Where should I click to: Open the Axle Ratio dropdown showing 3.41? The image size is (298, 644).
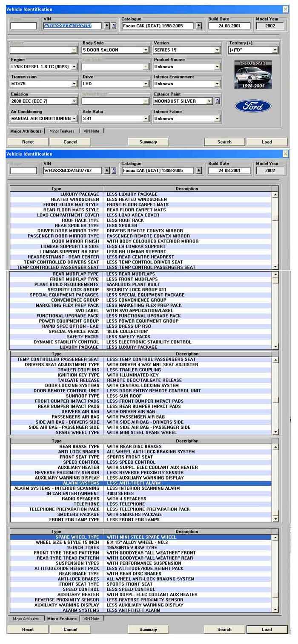[x=146, y=118]
